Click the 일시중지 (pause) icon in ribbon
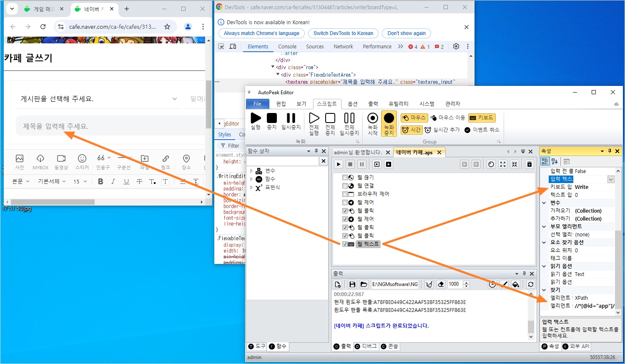Screen dimensions: 625x364 coord(291,118)
